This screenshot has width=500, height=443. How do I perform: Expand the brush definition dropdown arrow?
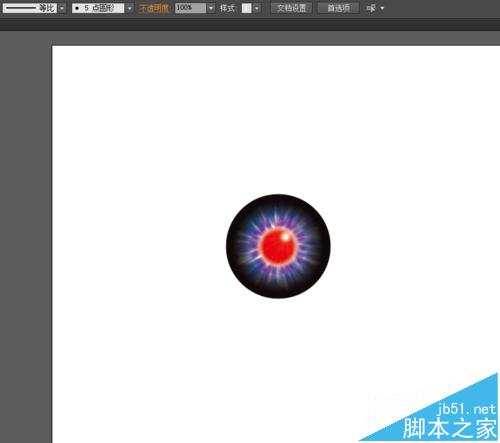click(x=129, y=8)
